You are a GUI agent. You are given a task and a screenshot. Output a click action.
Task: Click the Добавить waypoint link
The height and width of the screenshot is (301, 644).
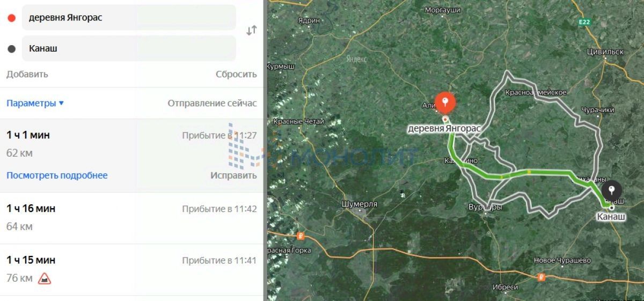click(x=27, y=74)
